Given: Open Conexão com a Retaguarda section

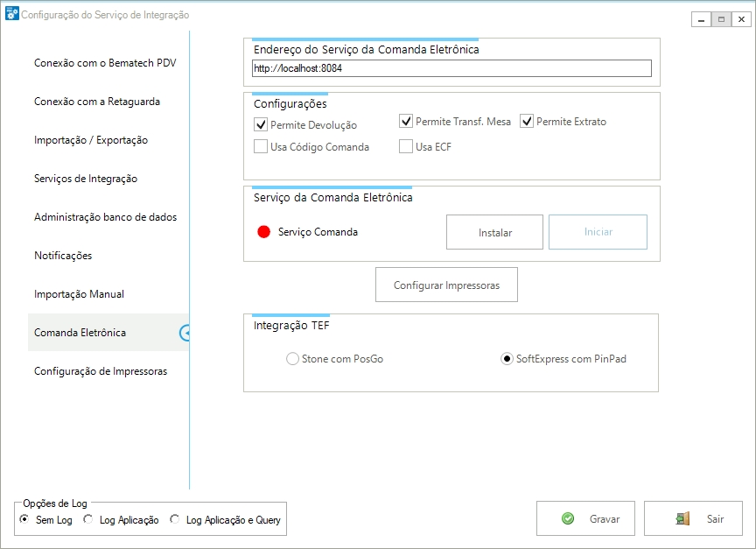Looking at the screenshot, I should pyautogui.click(x=97, y=102).
